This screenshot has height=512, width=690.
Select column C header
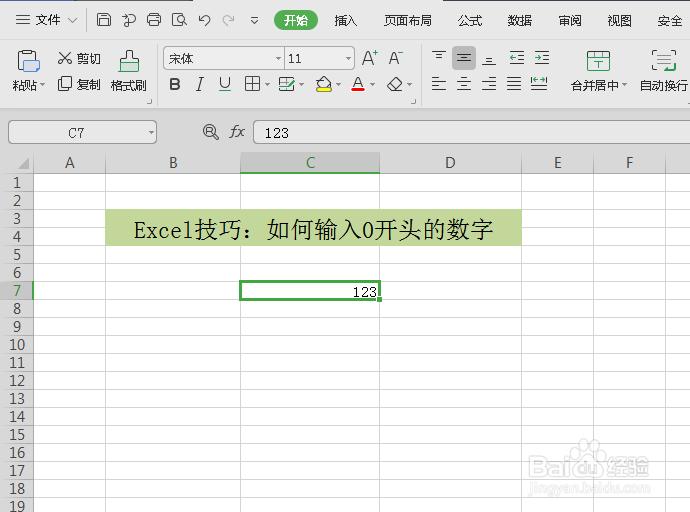310,163
